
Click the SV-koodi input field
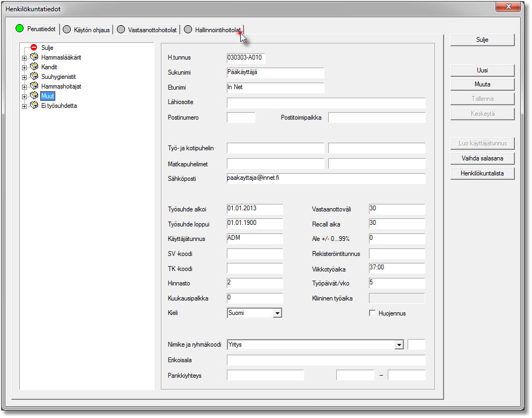click(x=254, y=254)
